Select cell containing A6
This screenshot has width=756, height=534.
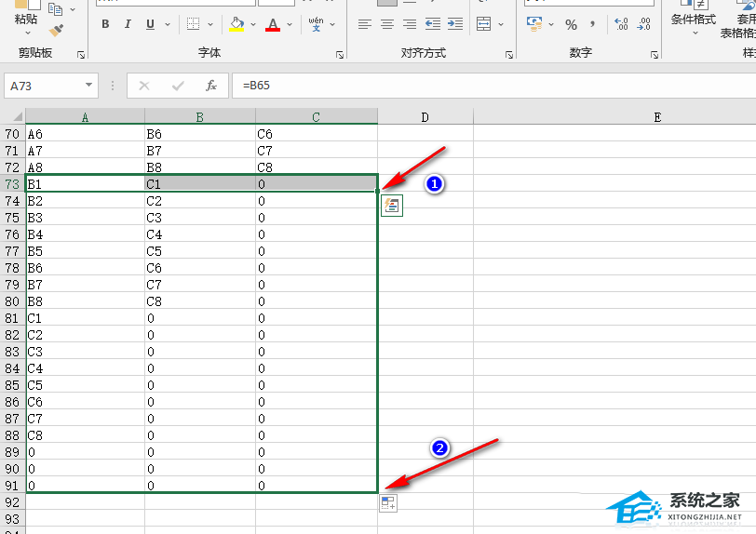click(x=86, y=134)
